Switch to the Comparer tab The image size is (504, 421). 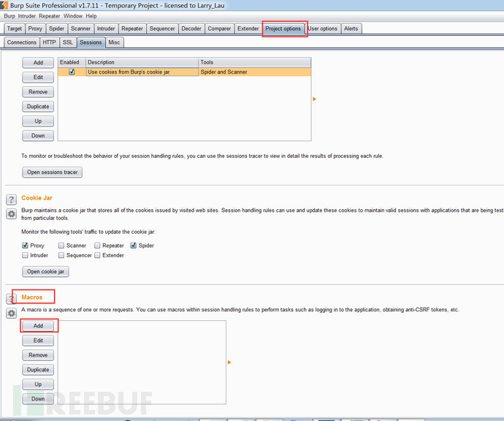click(219, 29)
